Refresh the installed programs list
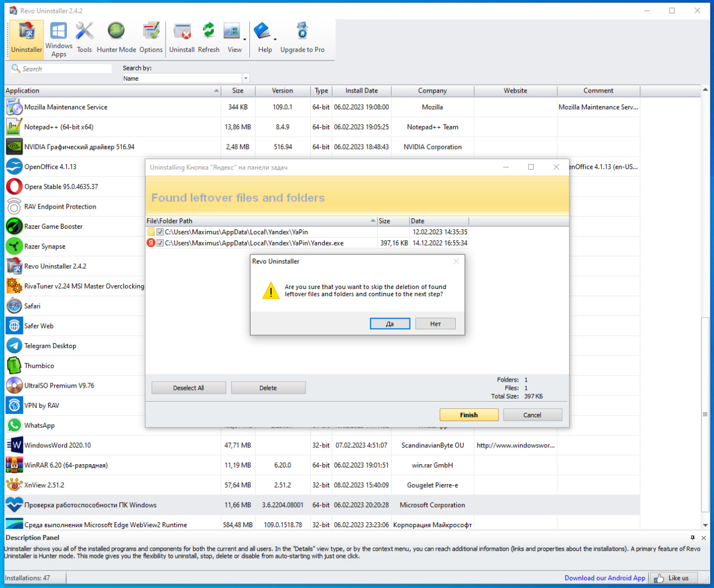714x588 pixels. click(x=209, y=38)
